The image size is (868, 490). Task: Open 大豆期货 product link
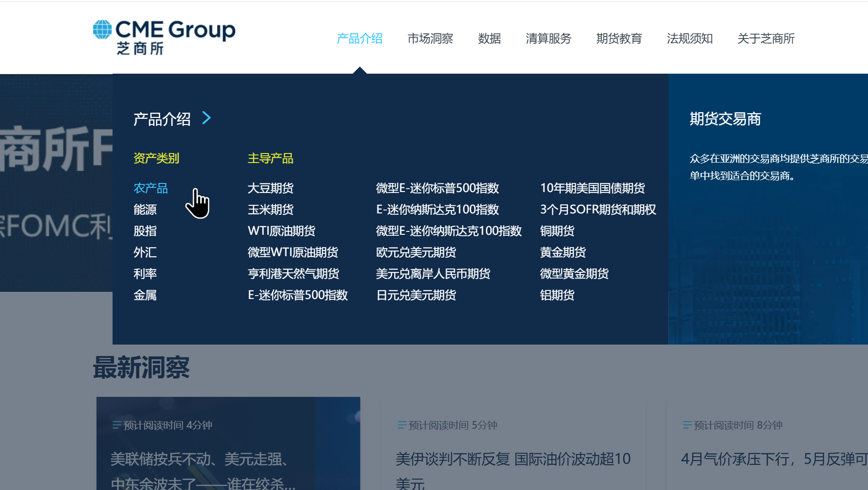pos(270,188)
